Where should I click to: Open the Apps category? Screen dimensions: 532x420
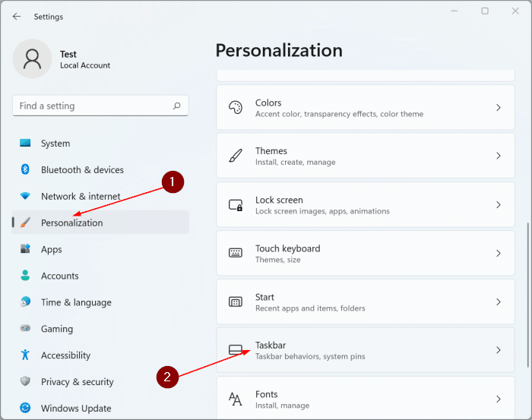(x=100, y=249)
